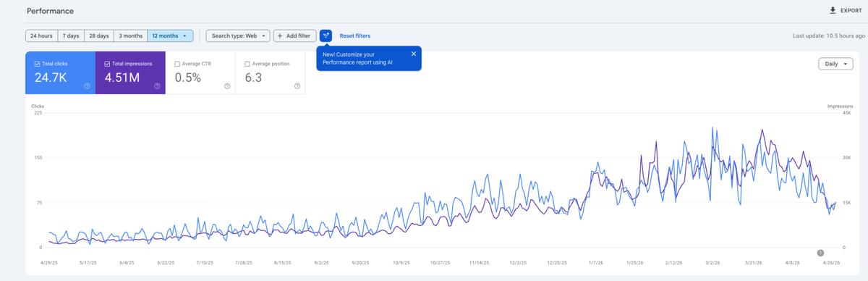Enable the Average position checkbox
868x281 pixels.
pyautogui.click(x=247, y=64)
